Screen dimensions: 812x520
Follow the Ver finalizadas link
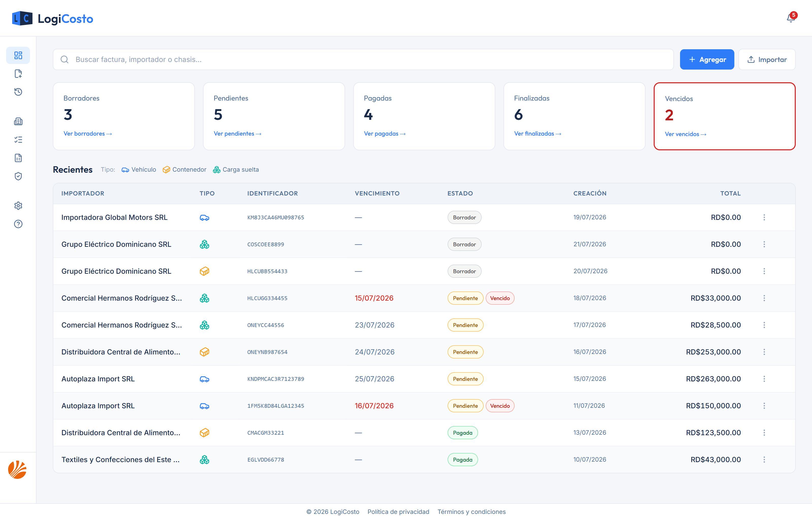tap(537, 134)
